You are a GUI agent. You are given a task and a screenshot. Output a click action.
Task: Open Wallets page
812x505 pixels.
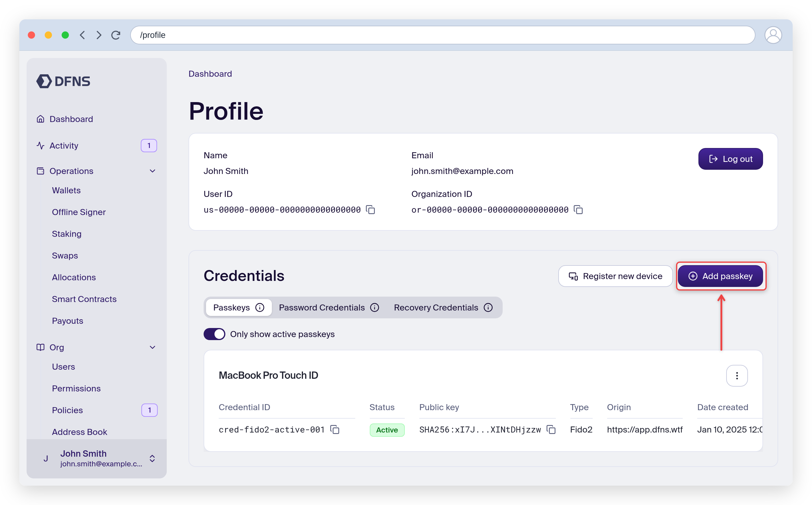(x=66, y=190)
